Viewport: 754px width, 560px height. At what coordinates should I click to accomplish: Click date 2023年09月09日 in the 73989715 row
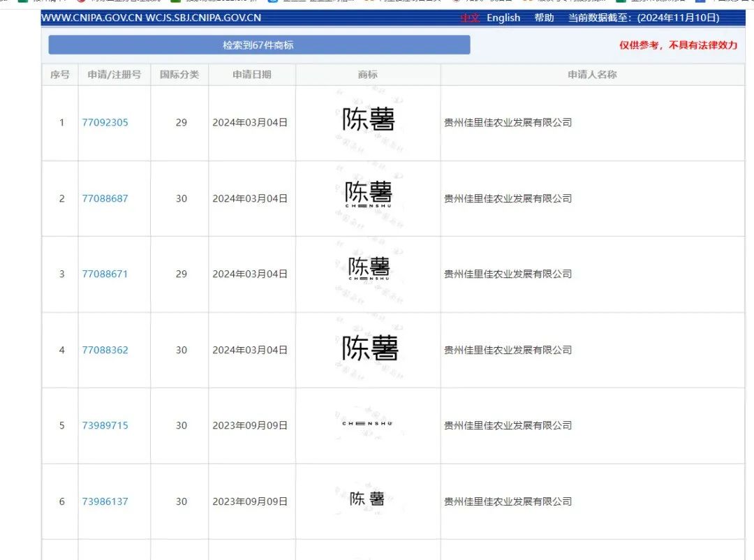pos(250,425)
